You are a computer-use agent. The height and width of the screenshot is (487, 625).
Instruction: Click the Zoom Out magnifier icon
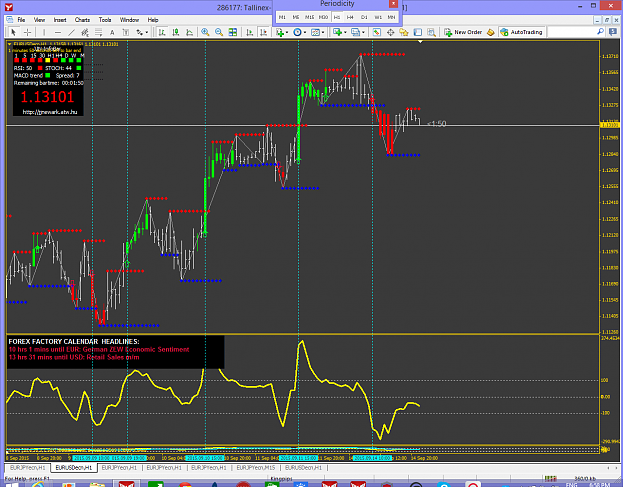[x=219, y=32]
